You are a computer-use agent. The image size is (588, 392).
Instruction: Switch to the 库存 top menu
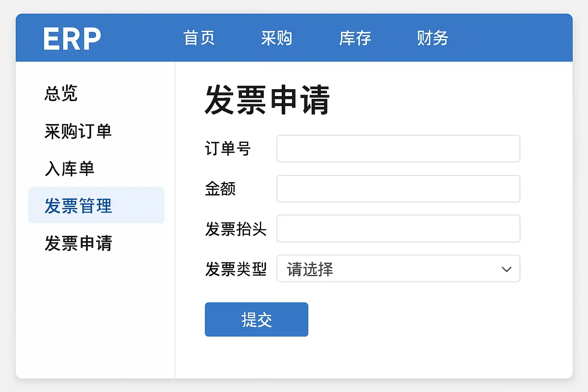pyautogui.click(x=355, y=38)
